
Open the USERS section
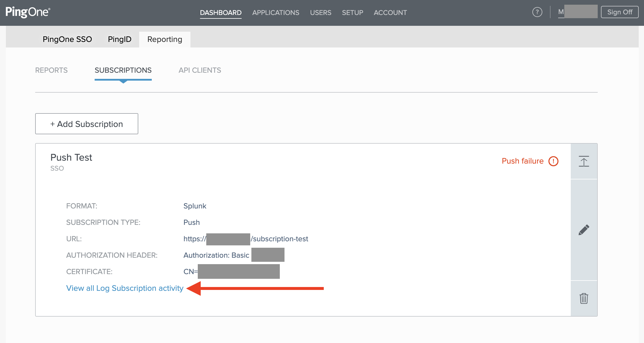(321, 13)
